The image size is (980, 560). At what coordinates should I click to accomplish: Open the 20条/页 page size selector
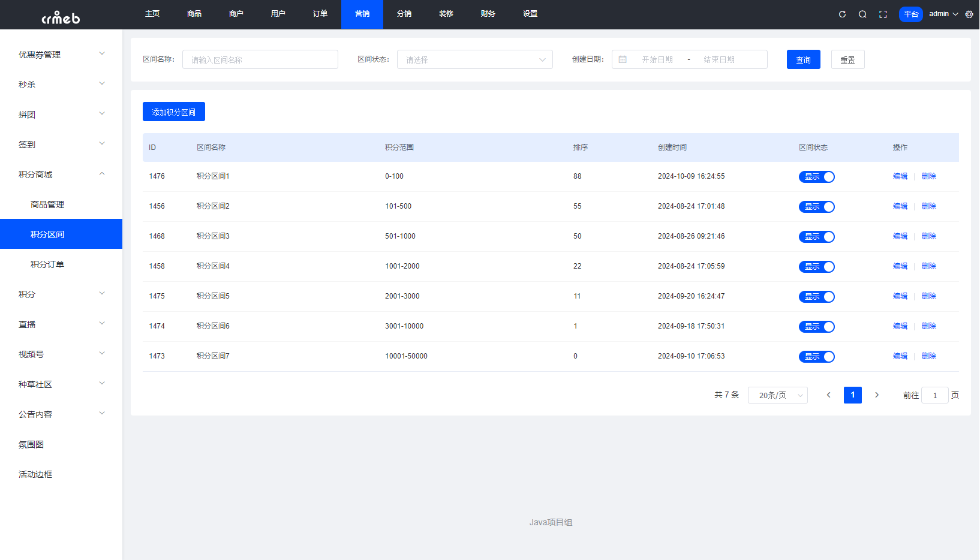(777, 395)
